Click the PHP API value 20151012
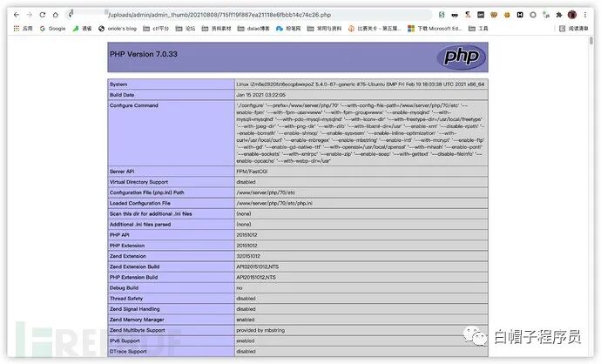This screenshot has width=601, height=364. pos(246,235)
